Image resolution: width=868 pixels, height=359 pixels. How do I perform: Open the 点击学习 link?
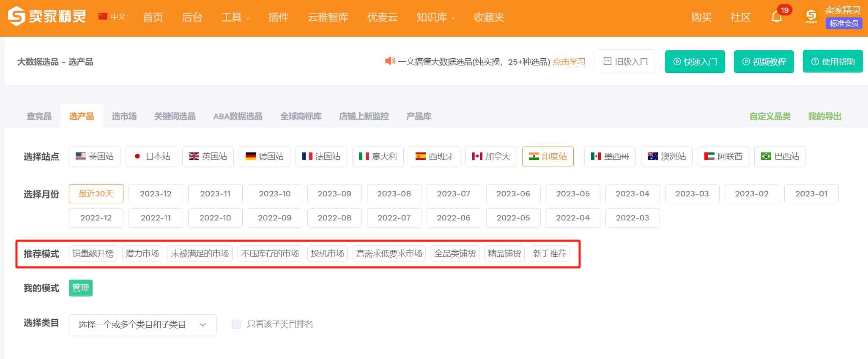pyautogui.click(x=569, y=62)
